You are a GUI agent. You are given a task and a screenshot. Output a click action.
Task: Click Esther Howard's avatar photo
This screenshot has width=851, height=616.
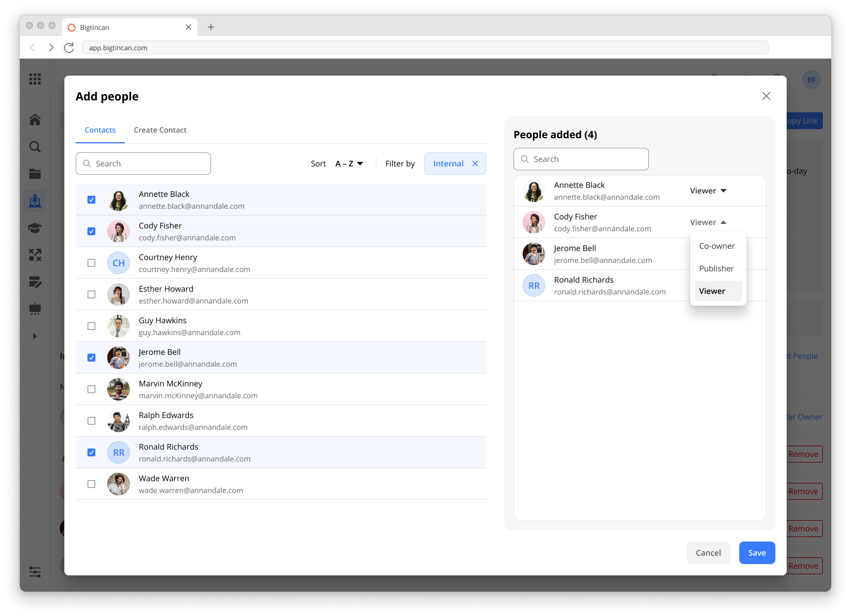119,294
